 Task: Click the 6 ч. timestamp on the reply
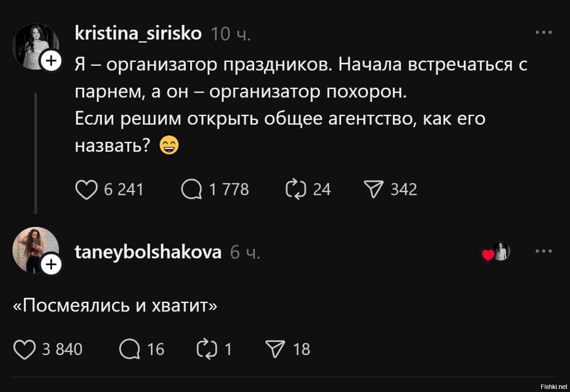tap(245, 253)
